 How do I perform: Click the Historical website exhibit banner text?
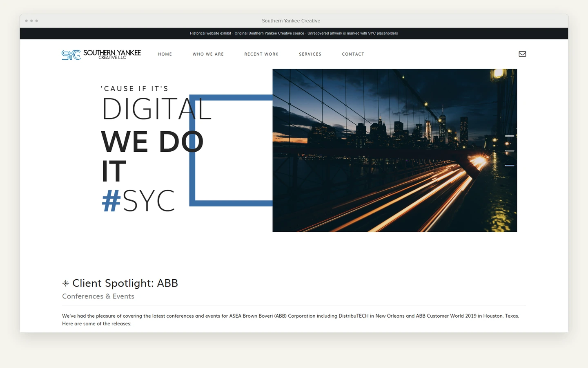coord(294,34)
